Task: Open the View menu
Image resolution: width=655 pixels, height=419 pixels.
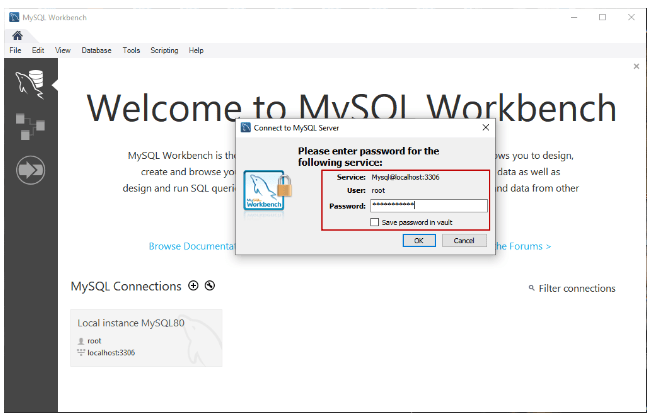Action: pos(63,50)
